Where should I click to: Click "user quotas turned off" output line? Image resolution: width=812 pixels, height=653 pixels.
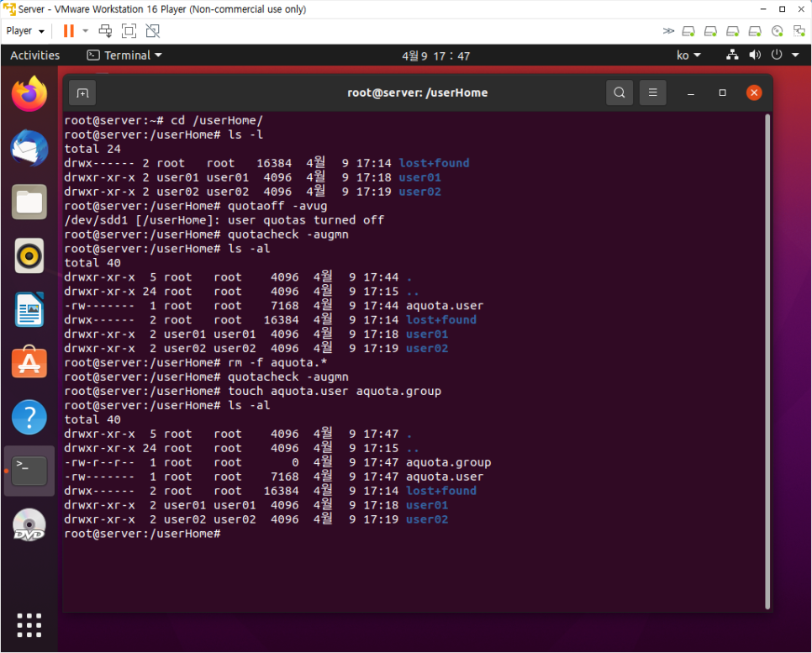(x=306, y=220)
